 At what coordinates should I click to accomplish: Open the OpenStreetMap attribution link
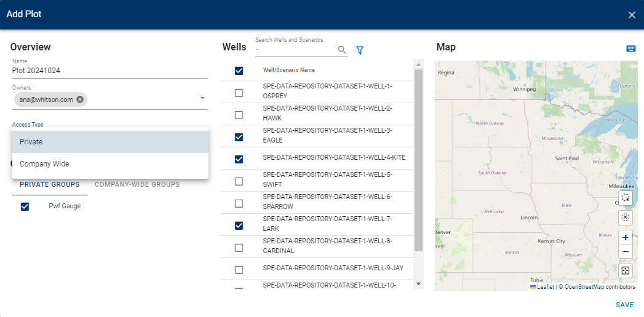tap(584, 287)
